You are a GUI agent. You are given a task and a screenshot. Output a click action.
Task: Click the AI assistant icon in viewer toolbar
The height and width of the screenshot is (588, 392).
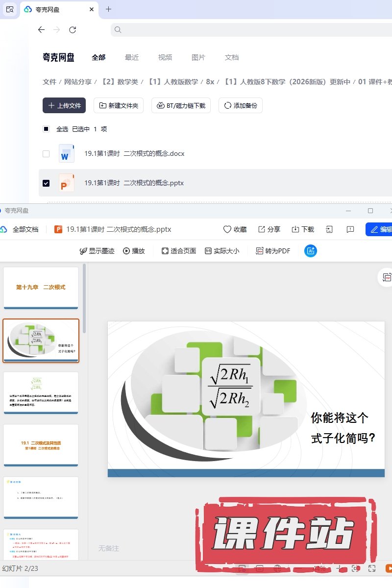point(310,251)
